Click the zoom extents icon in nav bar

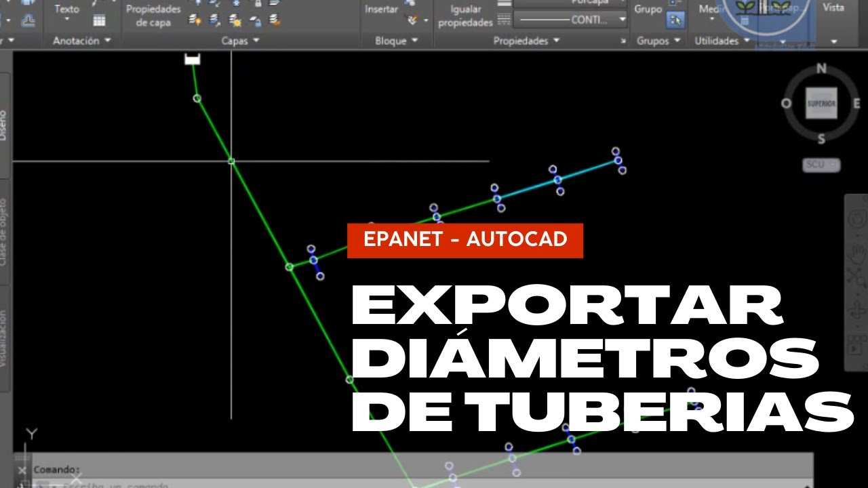(x=856, y=277)
